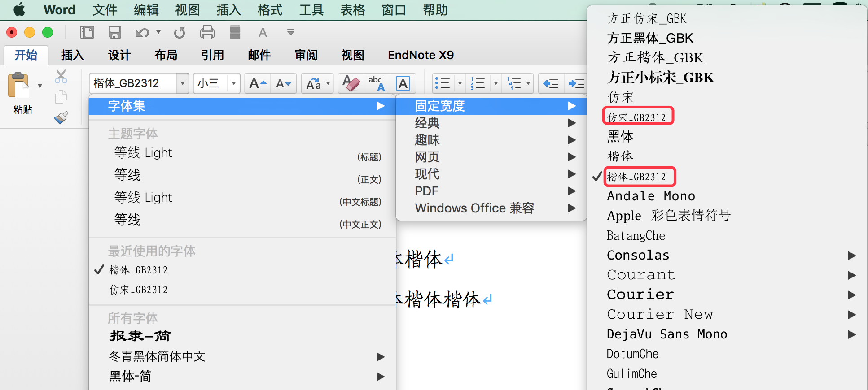Click the phonetic guide abc icon
Image resolution: width=868 pixels, height=390 pixels.
376,83
